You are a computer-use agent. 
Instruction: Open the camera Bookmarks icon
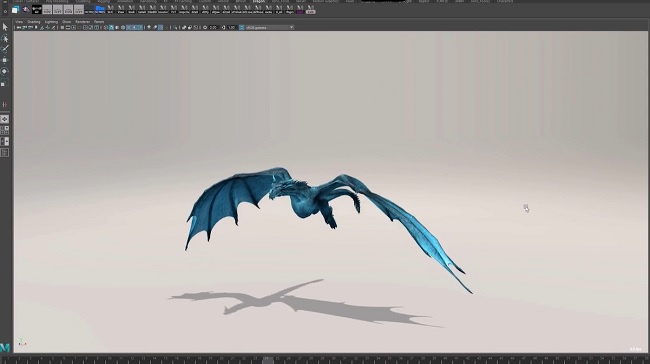click(36, 27)
